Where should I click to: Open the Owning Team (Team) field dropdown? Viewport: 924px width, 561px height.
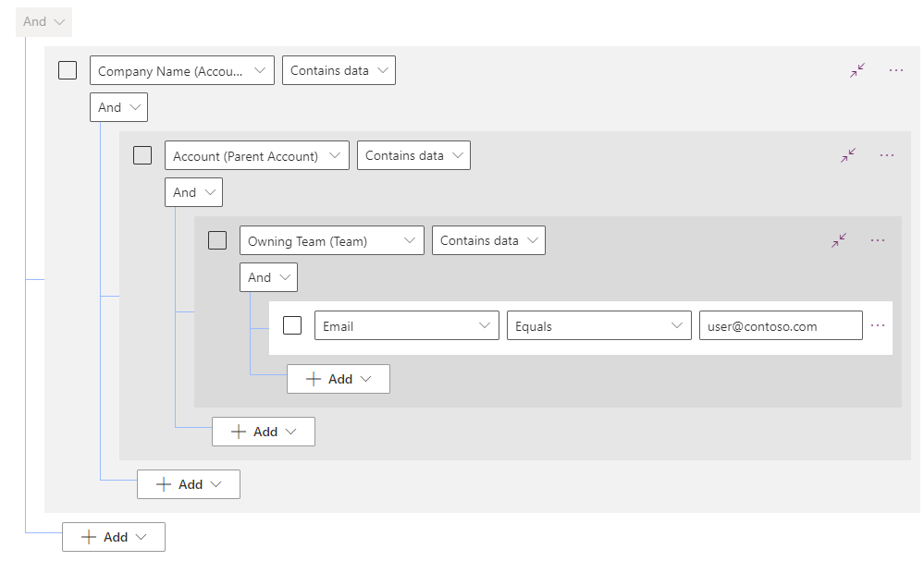tap(331, 239)
